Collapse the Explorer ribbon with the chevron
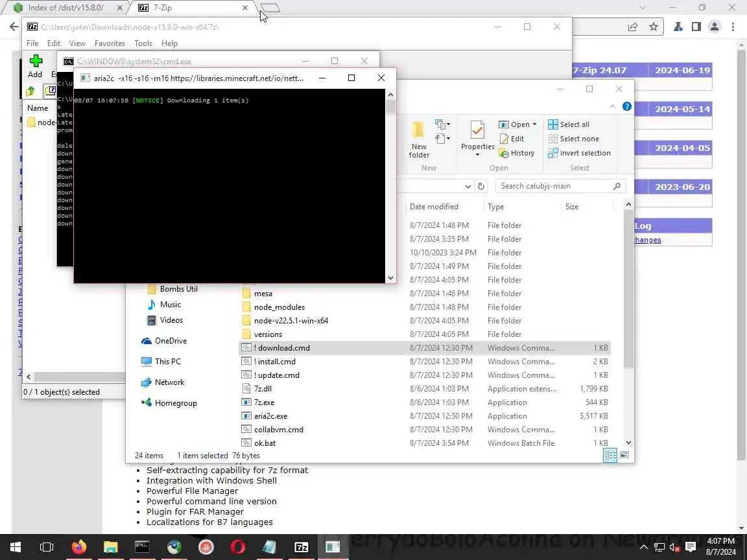This screenshot has height=560, width=747. [613, 106]
